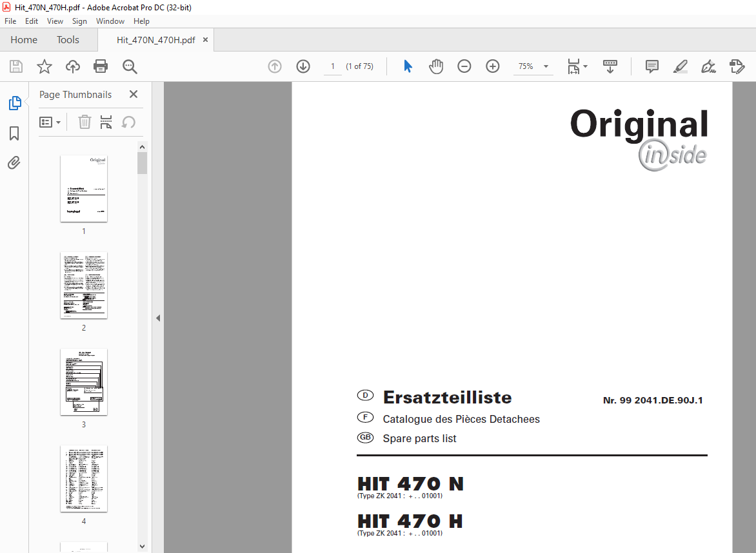
Task: Open the Sign document pen tool
Action: [x=708, y=66]
